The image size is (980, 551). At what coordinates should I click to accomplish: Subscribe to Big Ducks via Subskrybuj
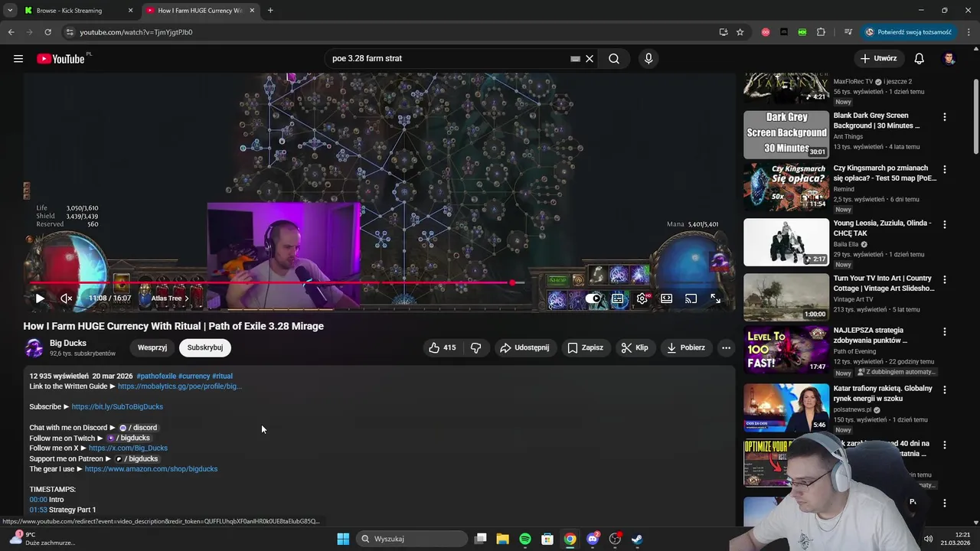(x=205, y=347)
